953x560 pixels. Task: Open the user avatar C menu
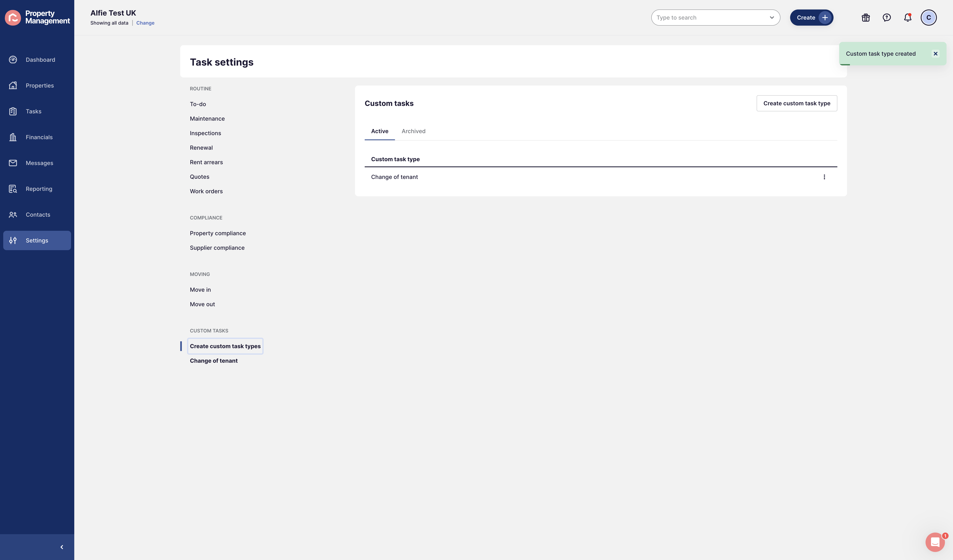[x=928, y=17]
